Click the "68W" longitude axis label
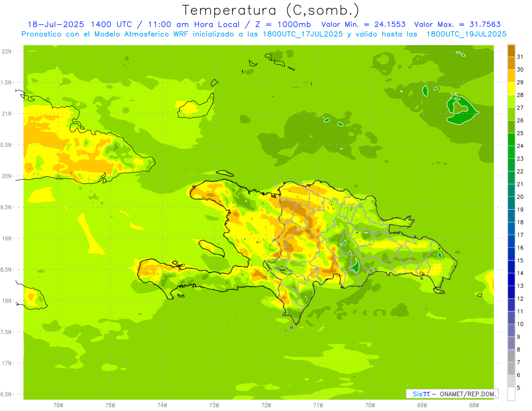532x411 pixels. point(474,405)
